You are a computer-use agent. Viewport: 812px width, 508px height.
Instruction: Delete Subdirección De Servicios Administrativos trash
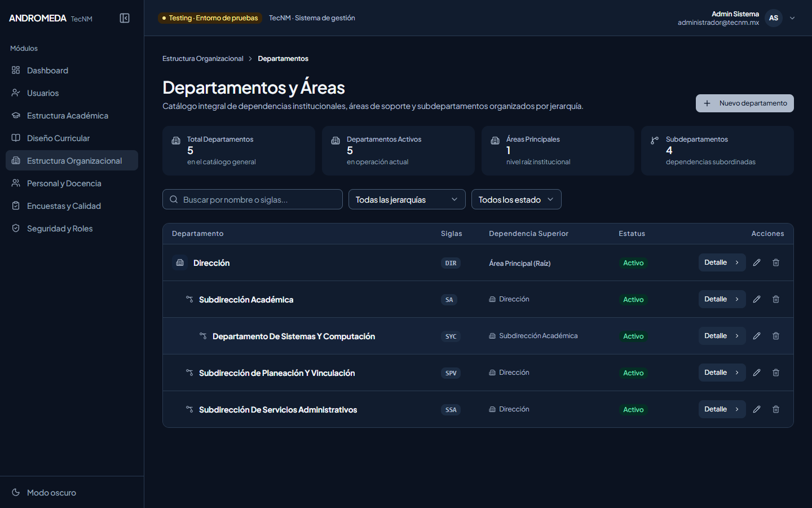pos(776,409)
